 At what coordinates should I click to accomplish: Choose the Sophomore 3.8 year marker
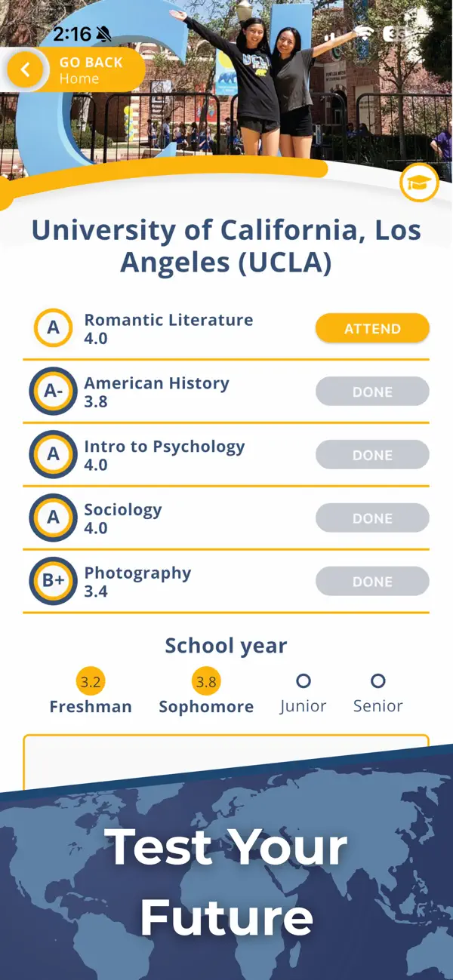point(206,682)
